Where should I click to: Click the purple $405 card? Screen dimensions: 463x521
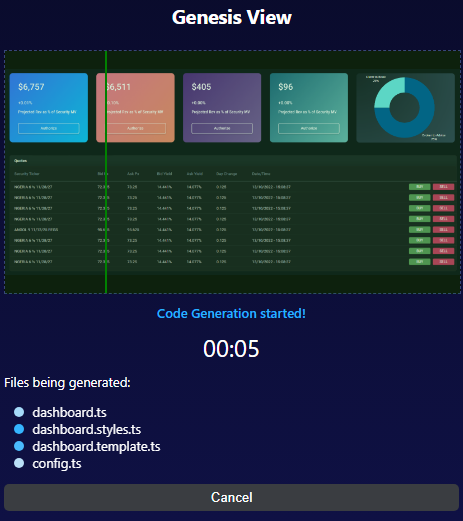coord(222,108)
